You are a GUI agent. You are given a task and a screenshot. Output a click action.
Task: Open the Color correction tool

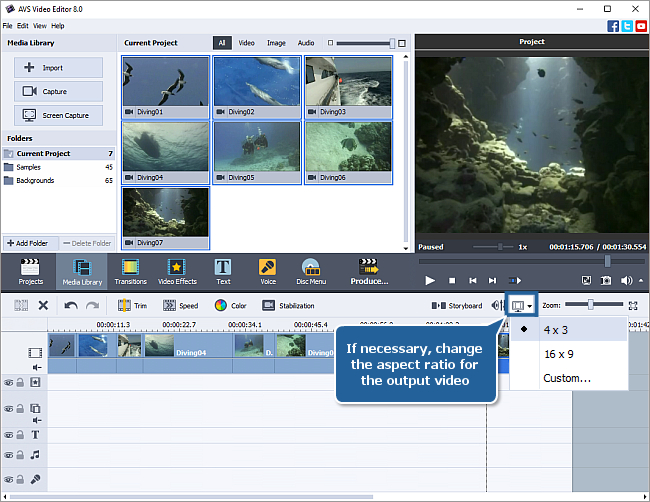click(230, 306)
